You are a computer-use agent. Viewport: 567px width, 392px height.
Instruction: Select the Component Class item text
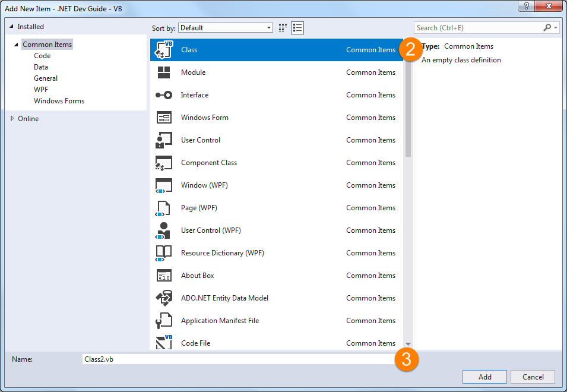(x=209, y=163)
